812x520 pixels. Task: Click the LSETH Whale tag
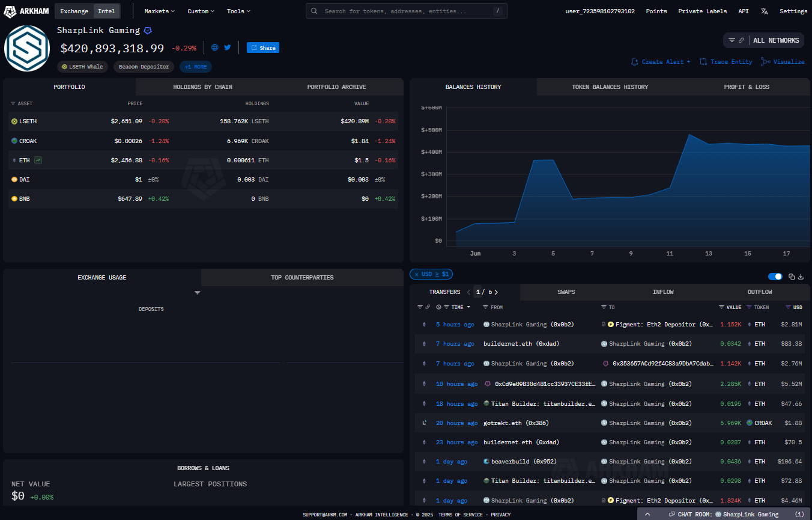tap(82, 67)
